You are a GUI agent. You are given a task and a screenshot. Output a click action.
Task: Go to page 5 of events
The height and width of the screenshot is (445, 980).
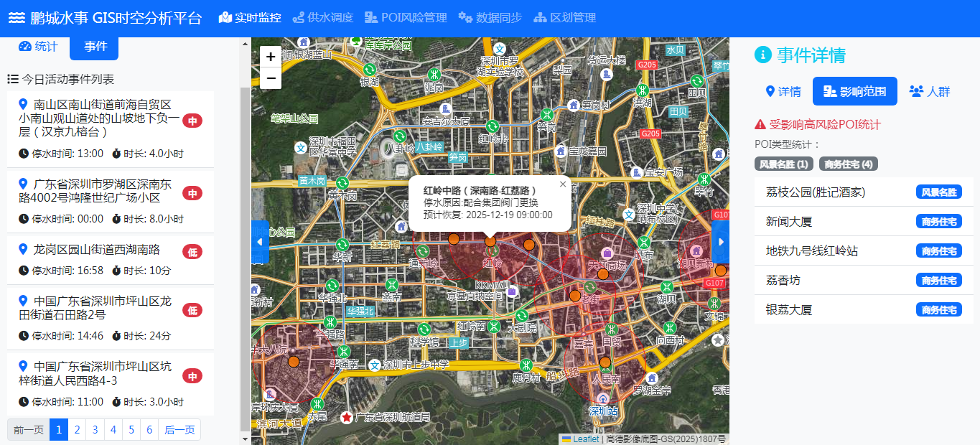tap(131, 430)
